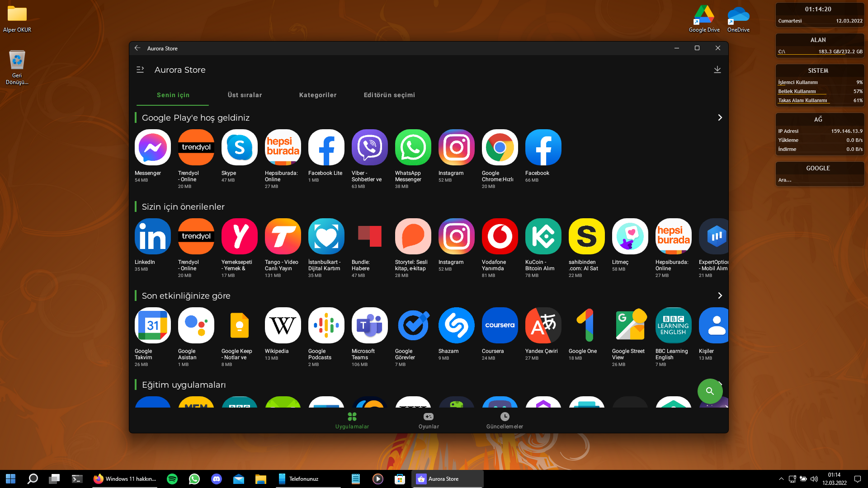The image size is (868, 488).
Task: Open the Wikipedia app listing
Action: 283,325
